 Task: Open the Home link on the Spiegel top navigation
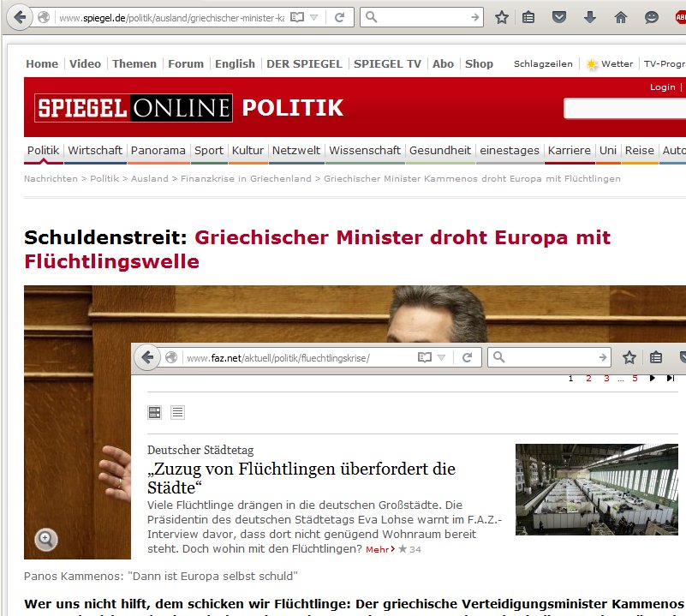[42, 64]
